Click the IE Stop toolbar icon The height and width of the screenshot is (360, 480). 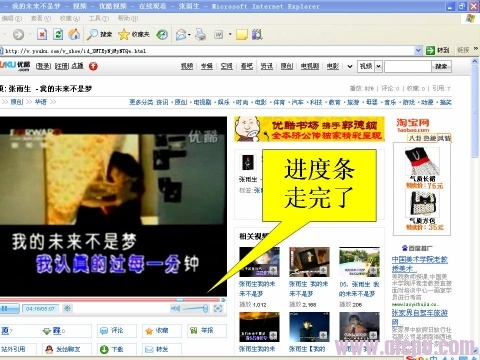tap(42, 34)
